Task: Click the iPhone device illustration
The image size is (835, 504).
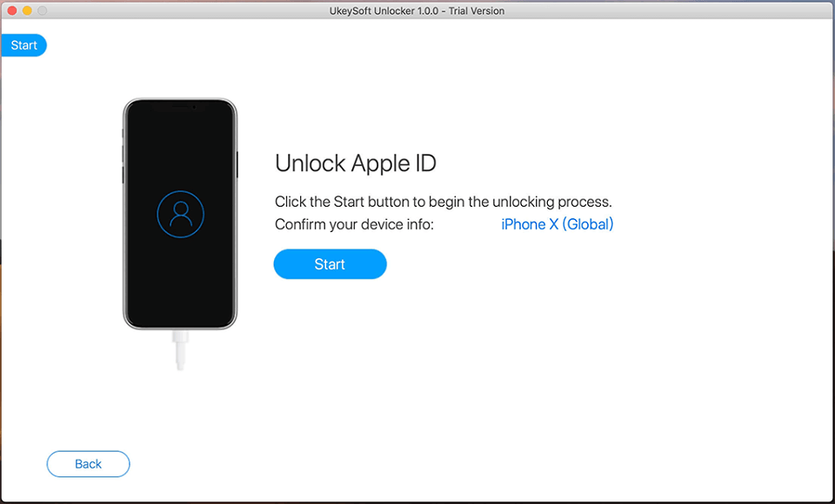Action: [180, 214]
